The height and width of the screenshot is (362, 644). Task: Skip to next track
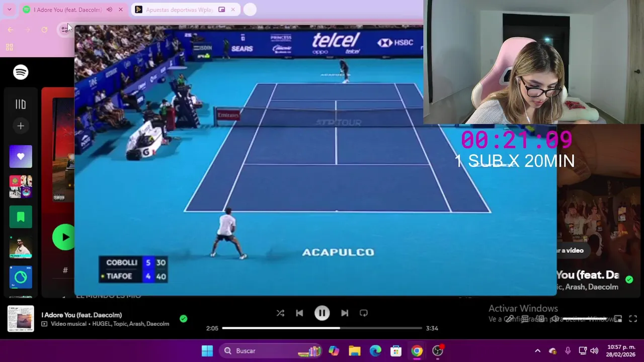[x=345, y=313]
